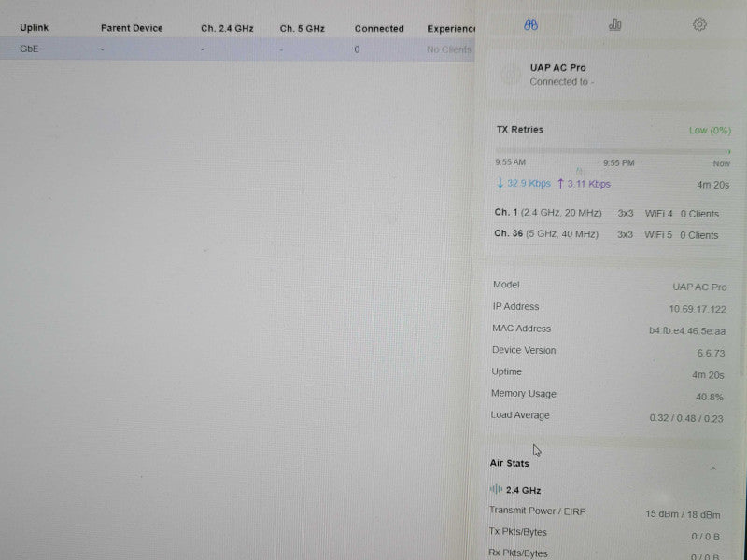This screenshot has height=560, width=747.
Task: Click the transmit power 15 dBm / 18 dBm value
Action: (683, 514)
